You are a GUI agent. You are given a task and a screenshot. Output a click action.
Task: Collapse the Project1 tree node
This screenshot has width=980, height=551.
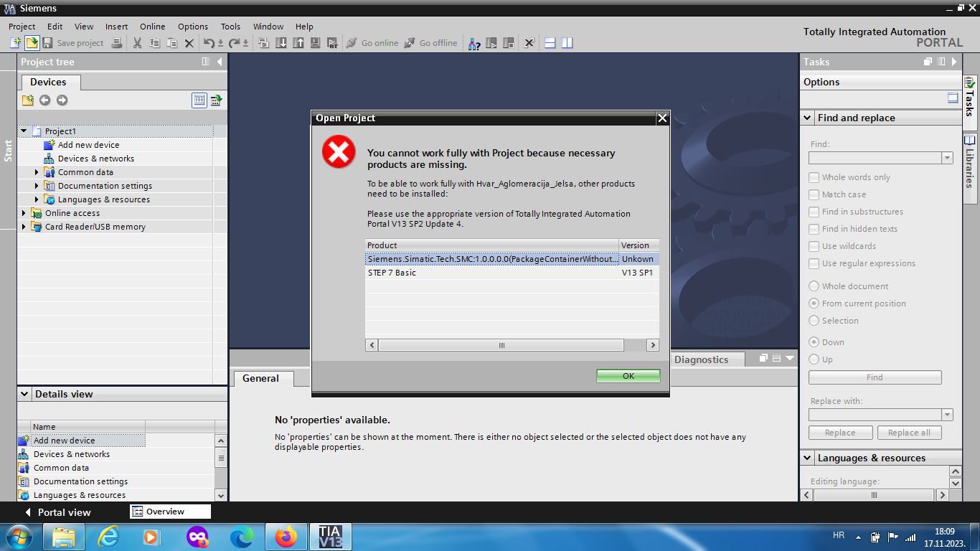click(x=24, y=131)
